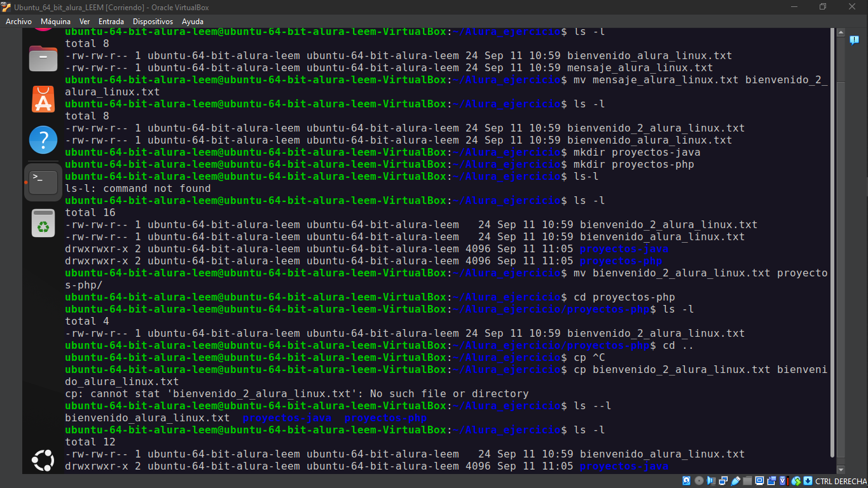Click the VirtualBox hard disk activity indicator
Screen dimensions: 868x488
point(687,481)
